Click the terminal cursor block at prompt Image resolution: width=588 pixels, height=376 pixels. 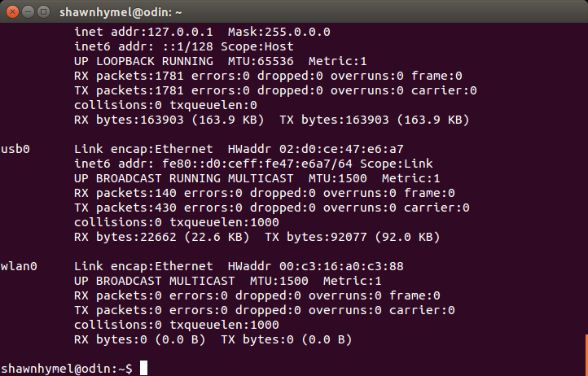143,368
